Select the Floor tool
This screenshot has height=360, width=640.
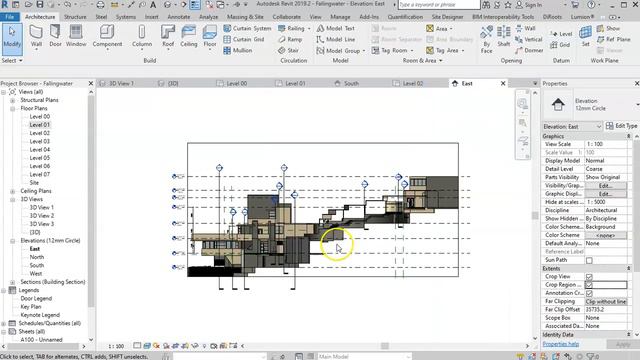(210, 37)
